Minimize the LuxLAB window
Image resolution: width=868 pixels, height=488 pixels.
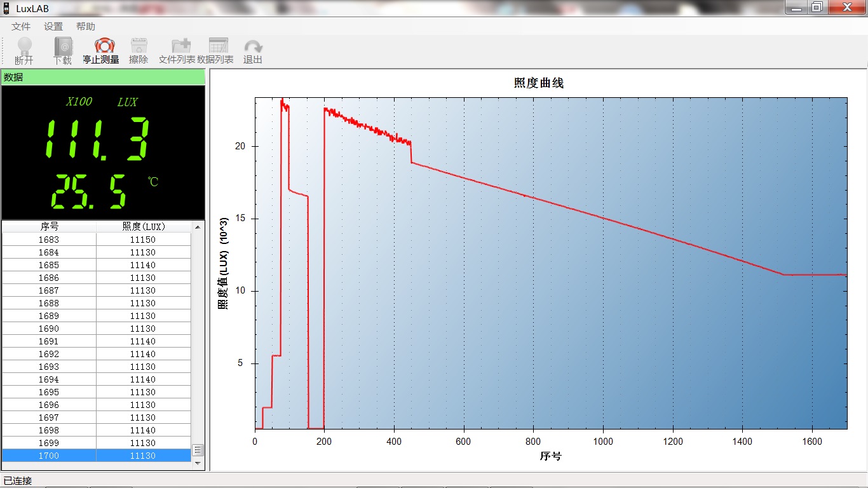pyautogui.click(x=797, y=7)
